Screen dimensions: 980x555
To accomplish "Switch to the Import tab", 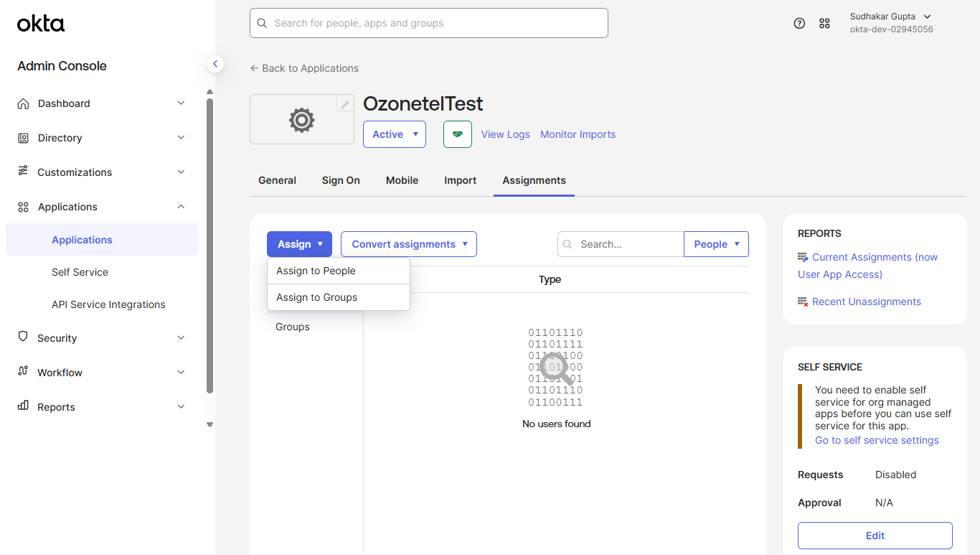I will click(x=460, y=180).
